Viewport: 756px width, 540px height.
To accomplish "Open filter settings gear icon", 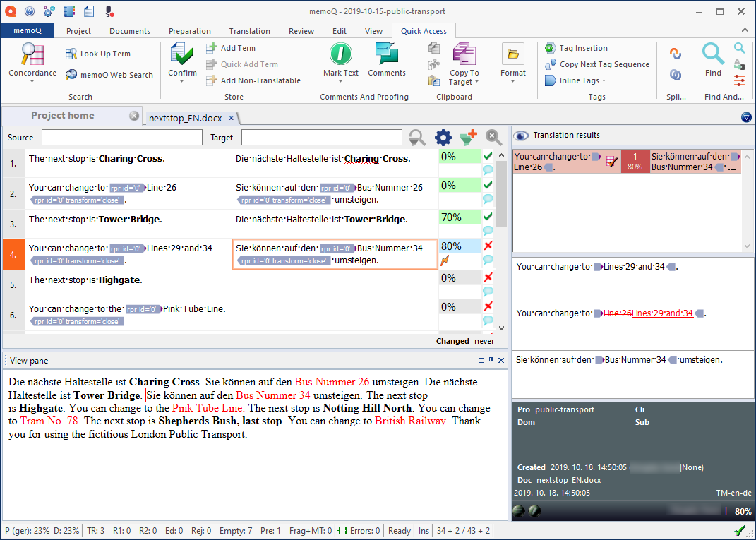I will (443, 138).
